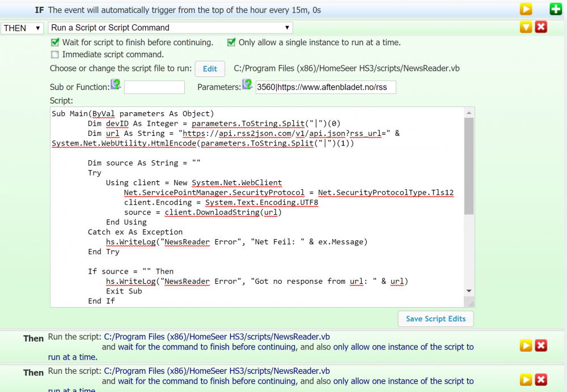
Task: Open help icon next to Parameters
Action: click(247, 84)
